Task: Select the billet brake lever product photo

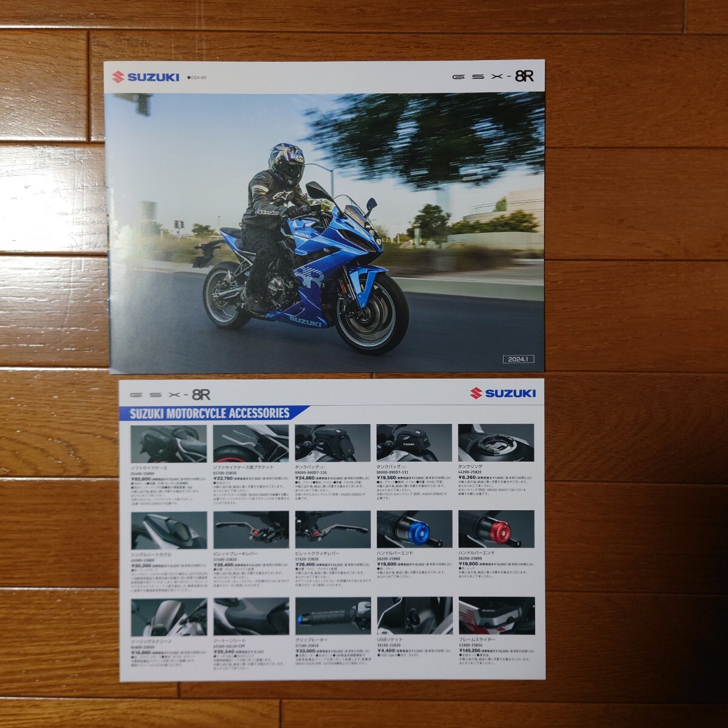Action: pos(251,530)
